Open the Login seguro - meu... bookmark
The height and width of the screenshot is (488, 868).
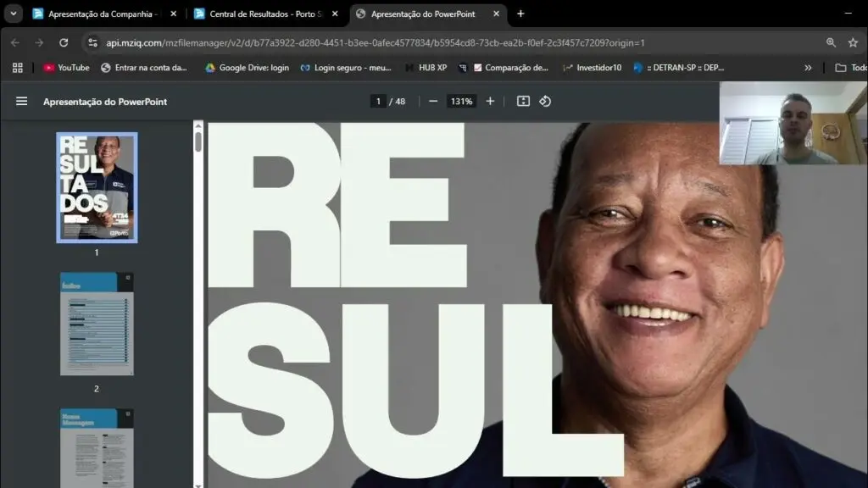346,68
